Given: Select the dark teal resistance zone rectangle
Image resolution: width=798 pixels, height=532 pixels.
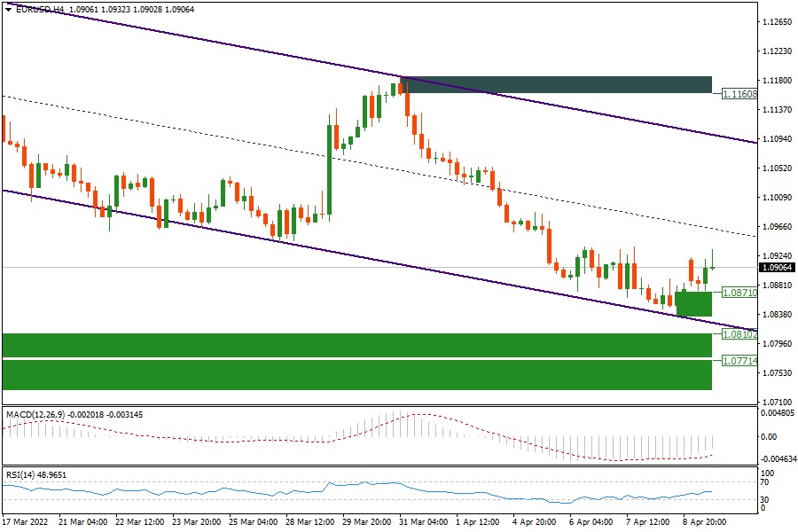Looking at the screenshot, I should tap(556, 84).
